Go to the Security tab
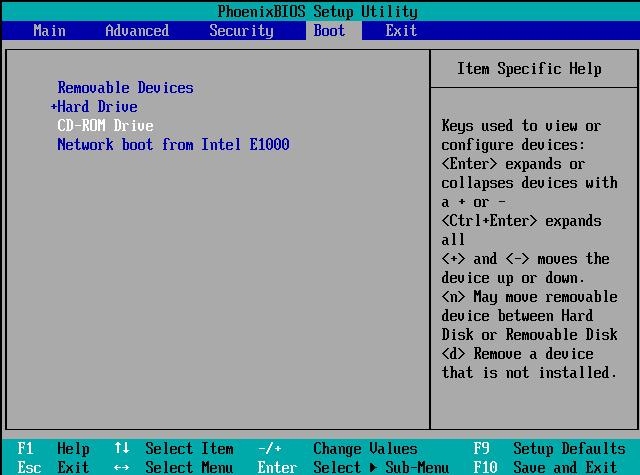Viewport: 640px width, 475px height. pos(241,31)
